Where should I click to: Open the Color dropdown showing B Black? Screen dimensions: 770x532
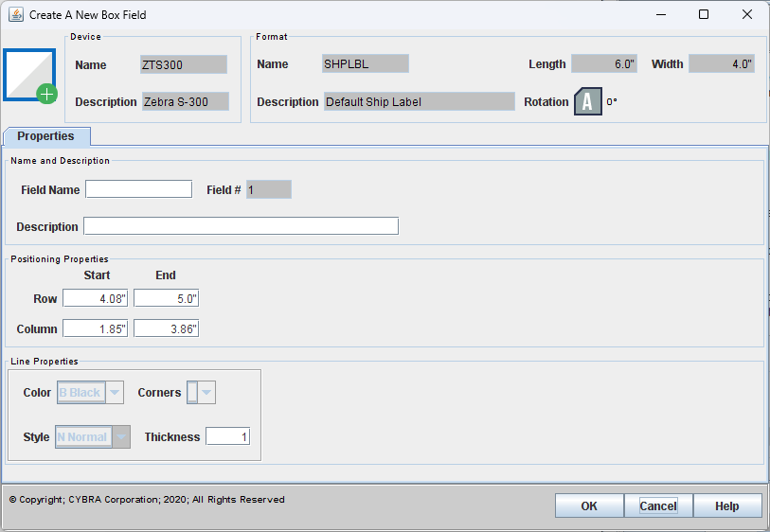pyautogui.click(x=91, y=393)
